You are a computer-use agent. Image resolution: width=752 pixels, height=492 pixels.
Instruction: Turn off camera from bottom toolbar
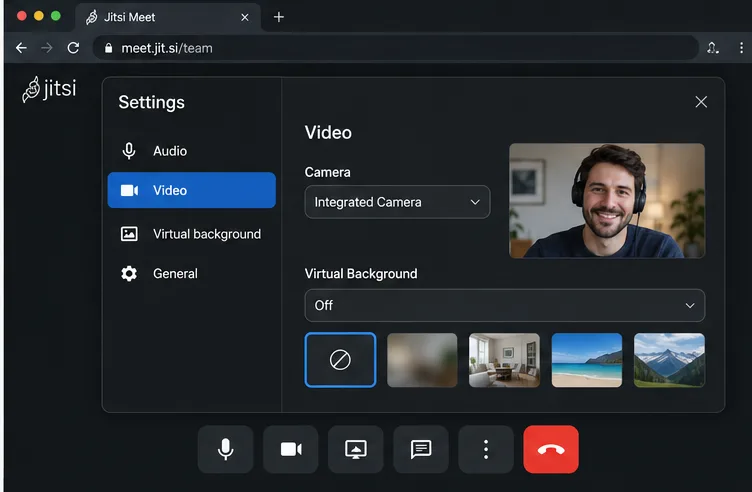(x=291, y=449)
